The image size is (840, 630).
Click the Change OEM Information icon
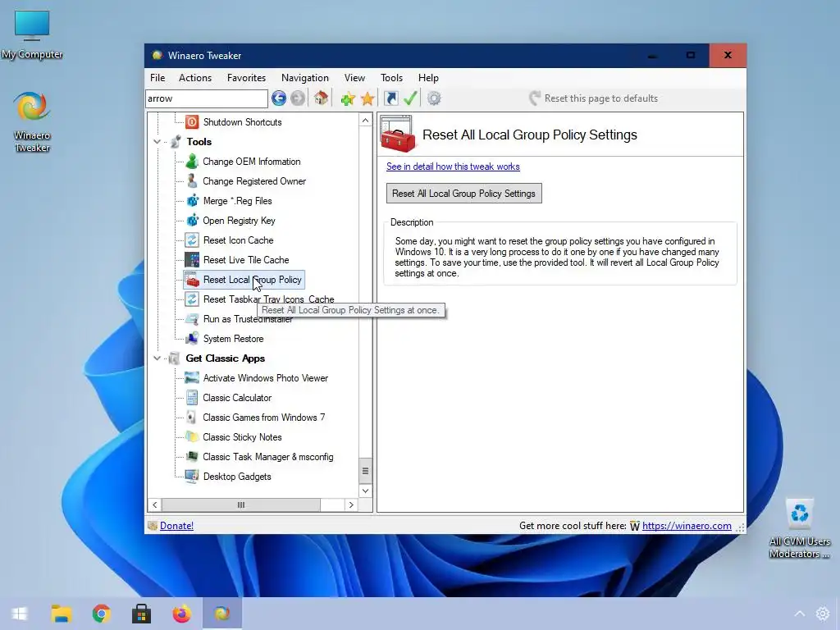tap(192, 162)
